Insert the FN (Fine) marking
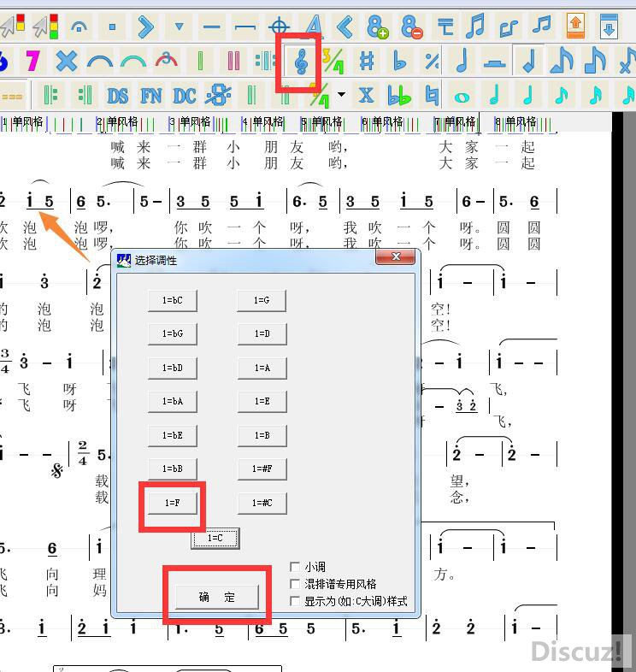Screen dimensions: 636x672 pyautogui.click(x=150, y=96)
